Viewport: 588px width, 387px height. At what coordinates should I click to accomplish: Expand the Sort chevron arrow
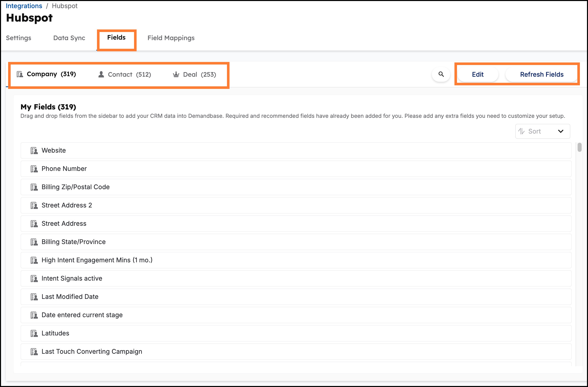pyautogui.click(x=561, y=131)
